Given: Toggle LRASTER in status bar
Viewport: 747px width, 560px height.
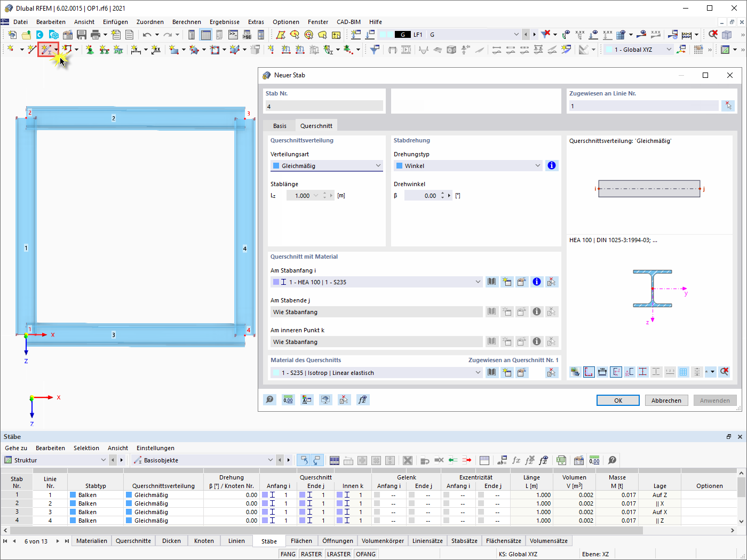Looking at the screenshot, I should 339,554.
